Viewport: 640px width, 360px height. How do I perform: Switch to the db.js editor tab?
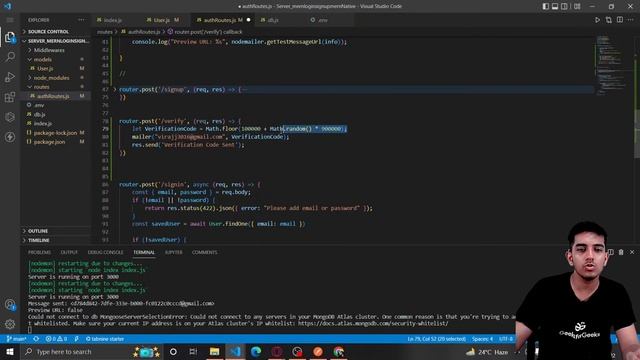pos(273,20)
